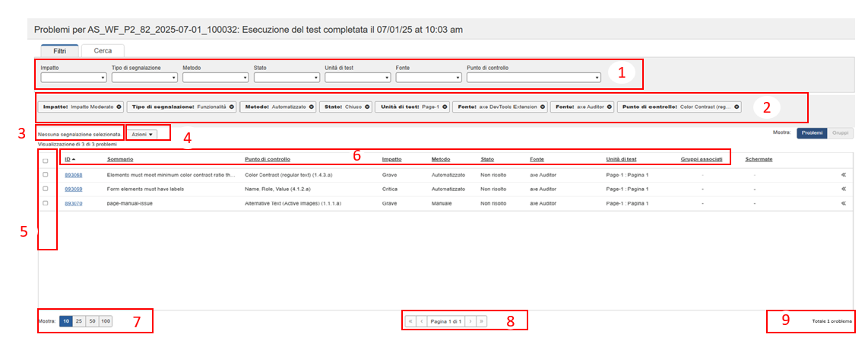Open the Impatto filter dropdown
868x344 pixels.
[x=73, y=77]
